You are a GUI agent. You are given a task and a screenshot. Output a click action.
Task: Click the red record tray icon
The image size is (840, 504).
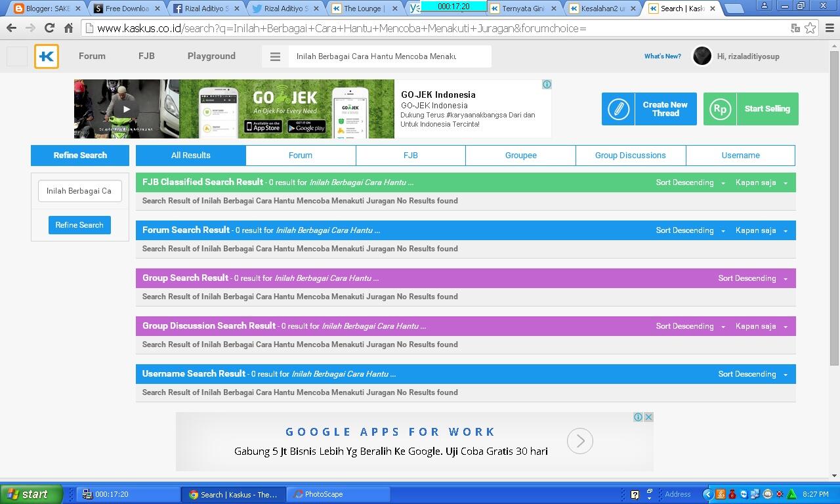780,494
